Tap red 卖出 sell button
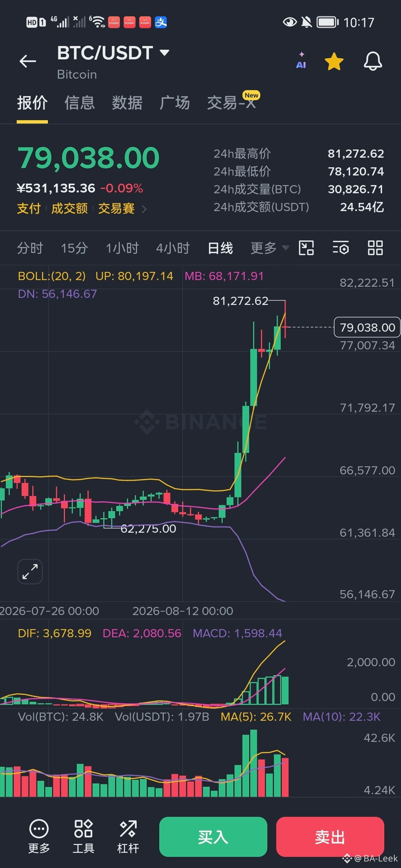The height and width of the screenshot is (868, 401). pyautogui.click(x=330, y=837)
